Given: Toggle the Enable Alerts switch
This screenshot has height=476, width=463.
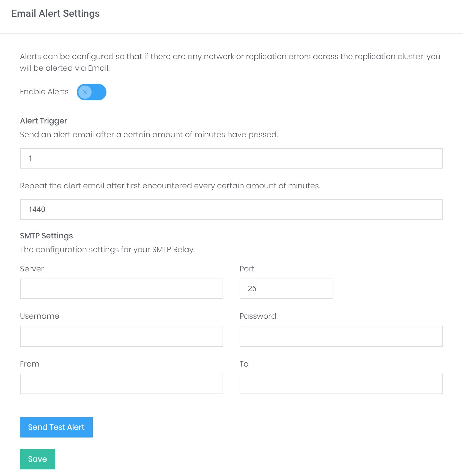Looking at the screenshot, I should pyautogui.click(x=92, y=92).
